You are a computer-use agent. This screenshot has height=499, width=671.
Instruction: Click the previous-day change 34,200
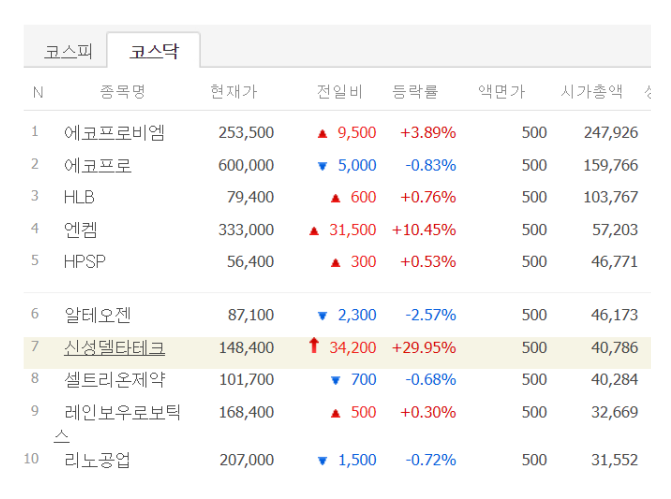353,348
